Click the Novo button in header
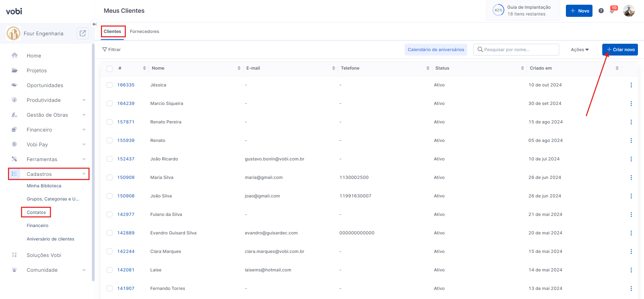The width and height of the screenshot is (644, 299). (579, 11)
